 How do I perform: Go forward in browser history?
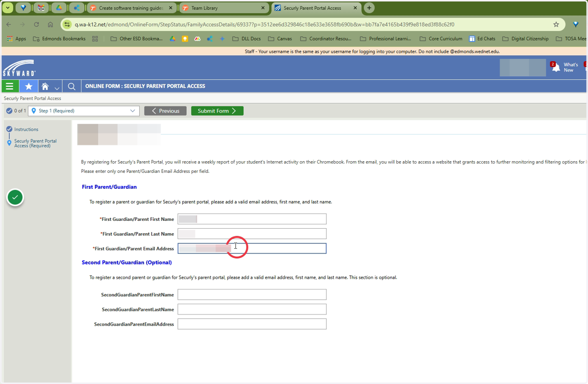point(23,24)
